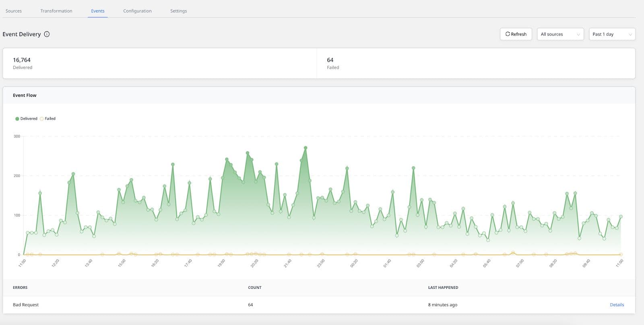This screenshot has height=325, width=644.
Task: Click the 19:00 time axis label
Action: coord(221,263)
